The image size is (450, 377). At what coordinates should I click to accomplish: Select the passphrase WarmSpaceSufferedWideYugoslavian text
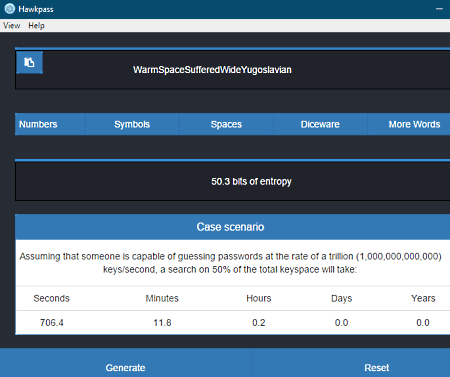[212, 70]
